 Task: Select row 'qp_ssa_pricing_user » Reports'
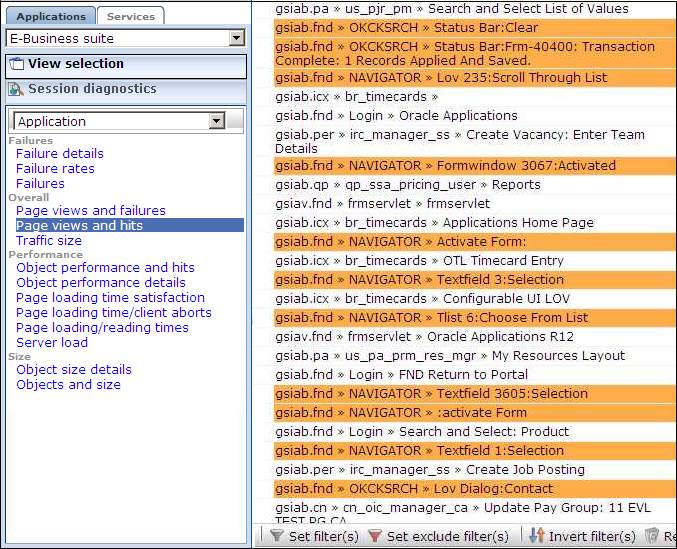[475, 185]
